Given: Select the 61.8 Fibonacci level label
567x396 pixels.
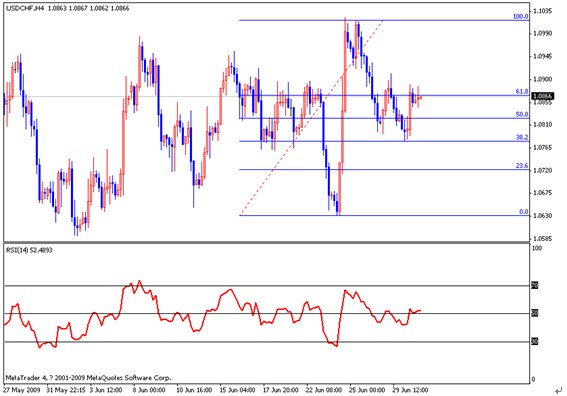Looking at the screenshot, I should click(522, 92).
